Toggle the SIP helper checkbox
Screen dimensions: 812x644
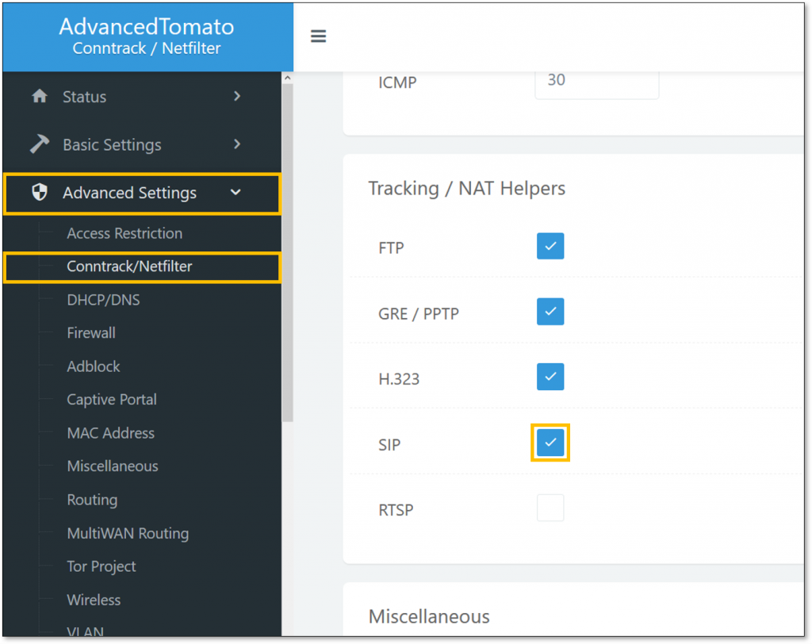pos(550,443)
